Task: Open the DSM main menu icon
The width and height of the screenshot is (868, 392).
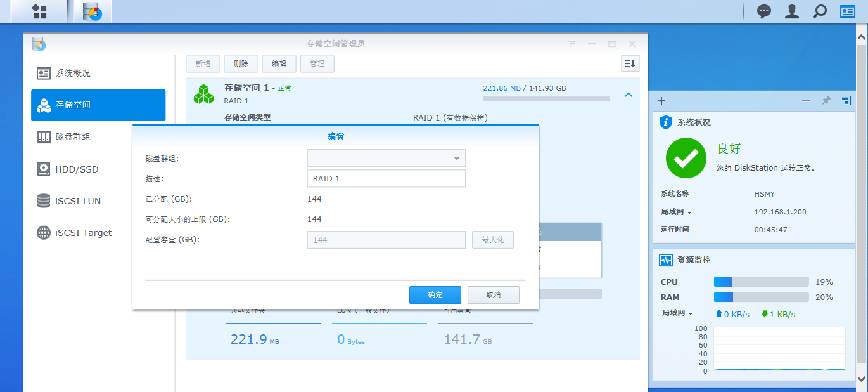Action: click(39, 11)
